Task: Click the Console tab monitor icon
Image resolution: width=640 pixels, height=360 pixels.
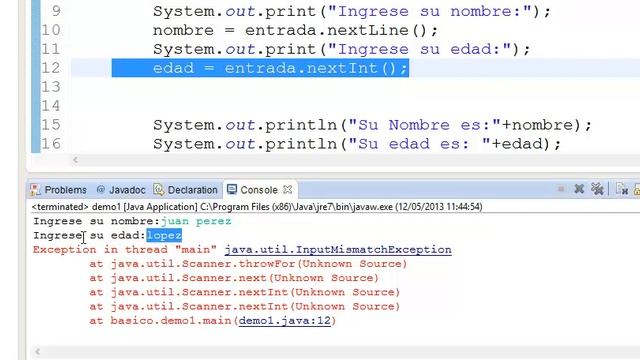Action: tap(232, 189)
